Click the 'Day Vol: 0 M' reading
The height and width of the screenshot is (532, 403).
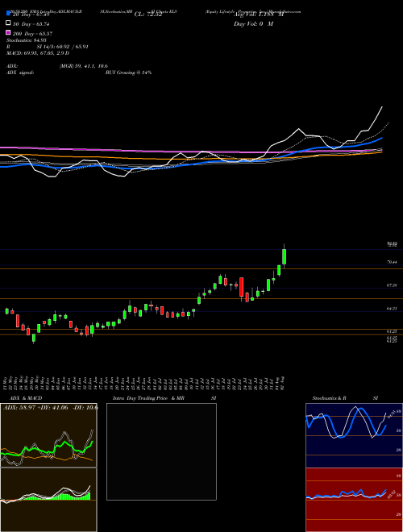click(x=253, y=24)
